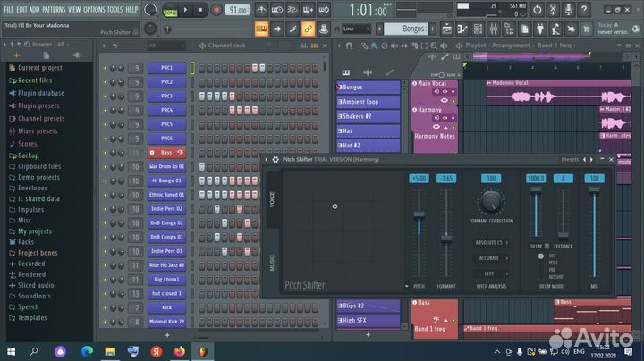Toggle the loop recording icon
This screenshot has width=644, height=361.
coord(324,10)
